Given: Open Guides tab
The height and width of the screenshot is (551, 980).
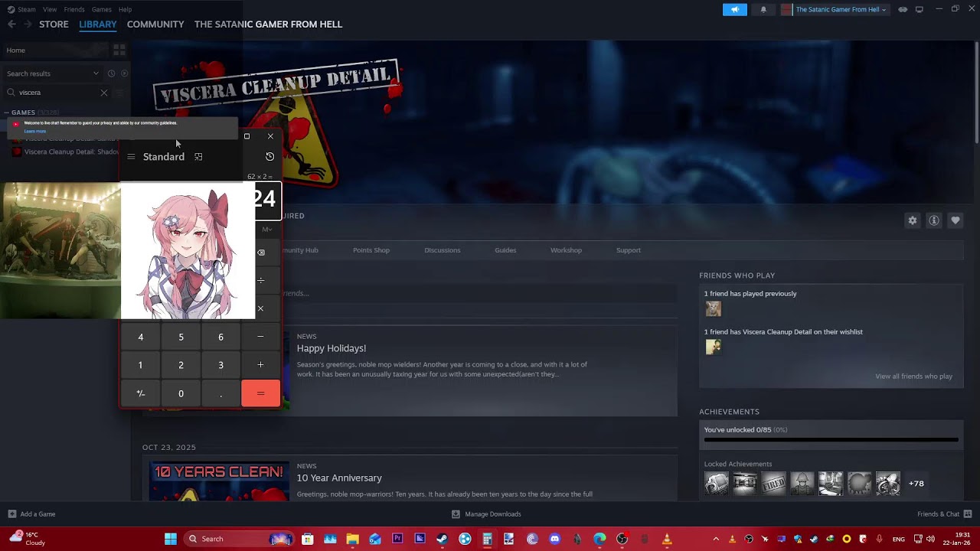Looking at the screenshot, I should tap(505, 250).
